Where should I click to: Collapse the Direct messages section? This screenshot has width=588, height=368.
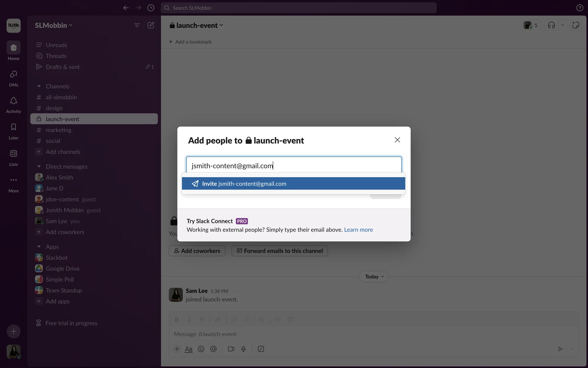click(x=39, y=167)
